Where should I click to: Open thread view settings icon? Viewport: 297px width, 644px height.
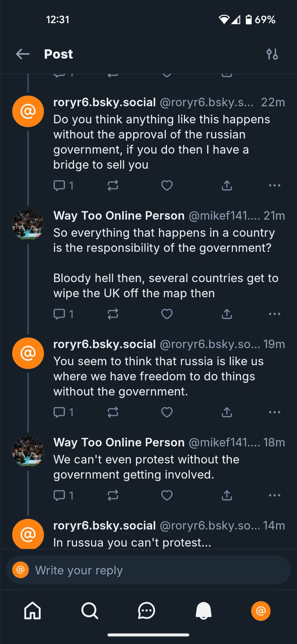(272, 54)
